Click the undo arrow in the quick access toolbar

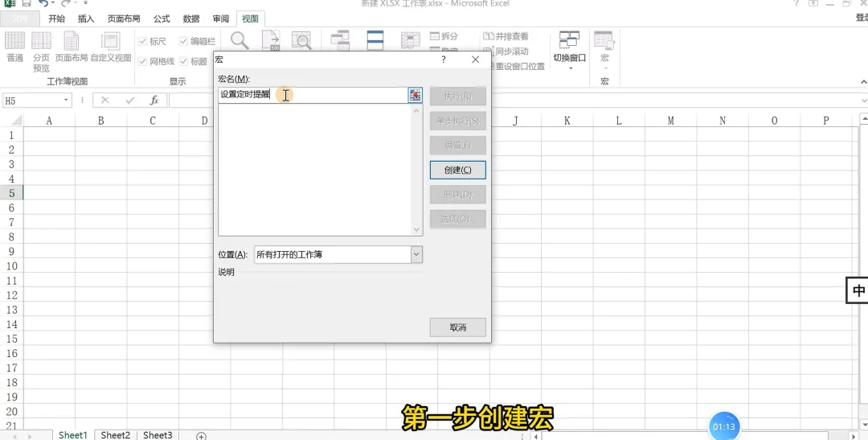coord(43,3)
